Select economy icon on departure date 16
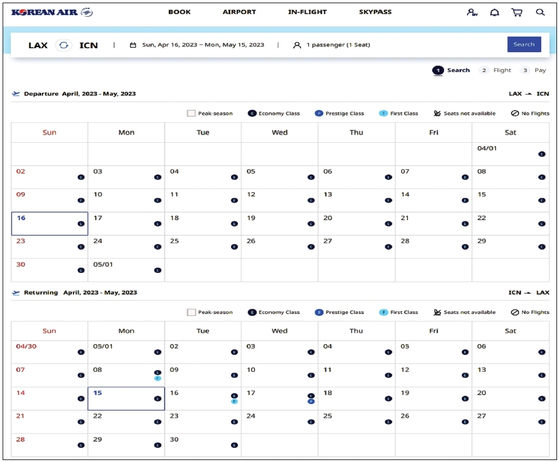This screenshot has height=462, width=559. point(81,224)
